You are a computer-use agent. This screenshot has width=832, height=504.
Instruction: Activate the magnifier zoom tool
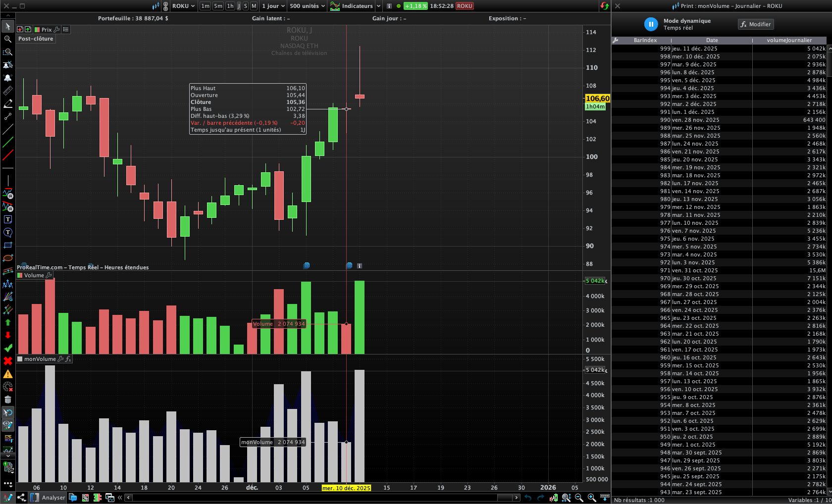coord(8,39)
